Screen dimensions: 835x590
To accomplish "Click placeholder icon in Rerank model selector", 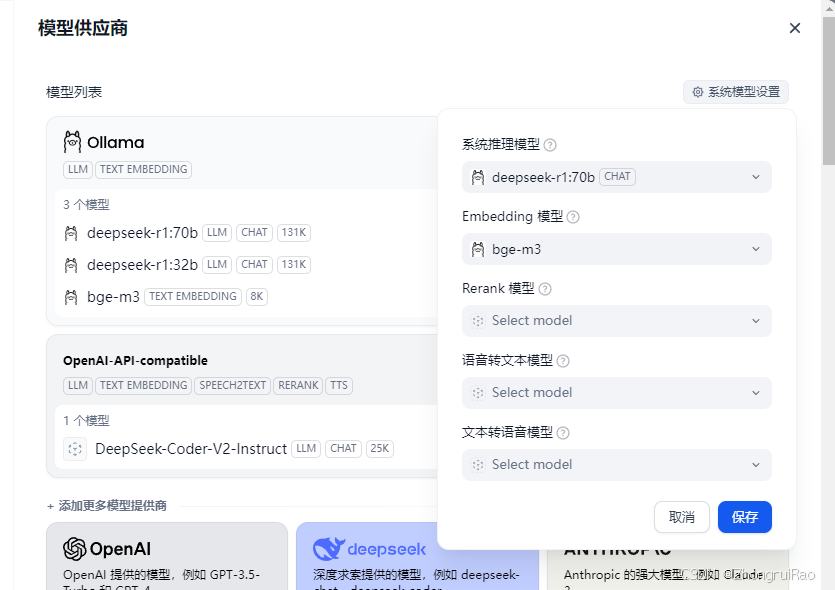I will click(x=478, y=321).
